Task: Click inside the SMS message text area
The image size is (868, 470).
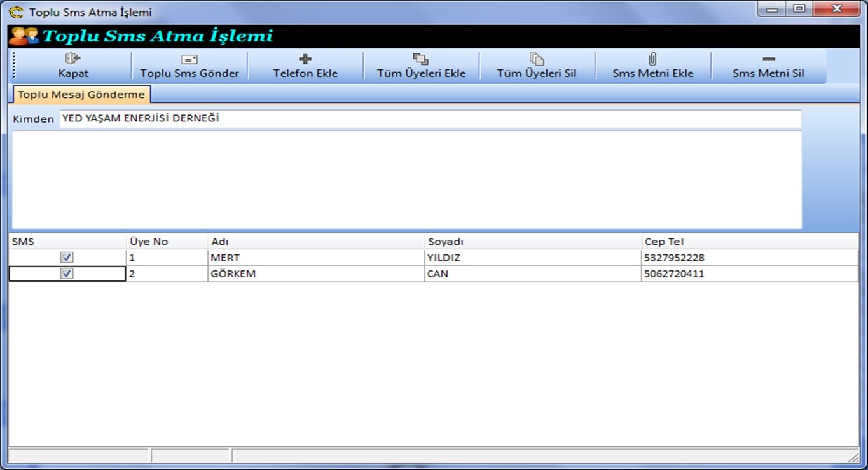Action: click(x=407, y=179)
